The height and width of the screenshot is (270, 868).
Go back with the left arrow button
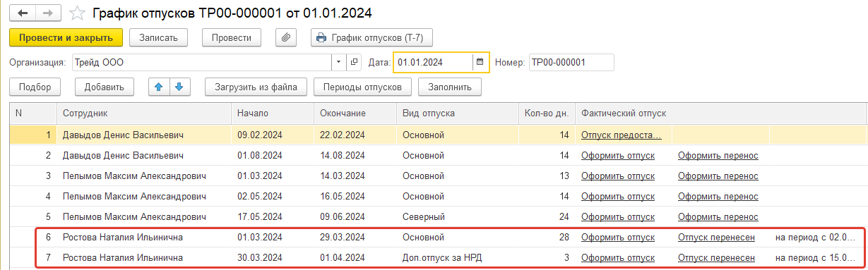[23, 13]
